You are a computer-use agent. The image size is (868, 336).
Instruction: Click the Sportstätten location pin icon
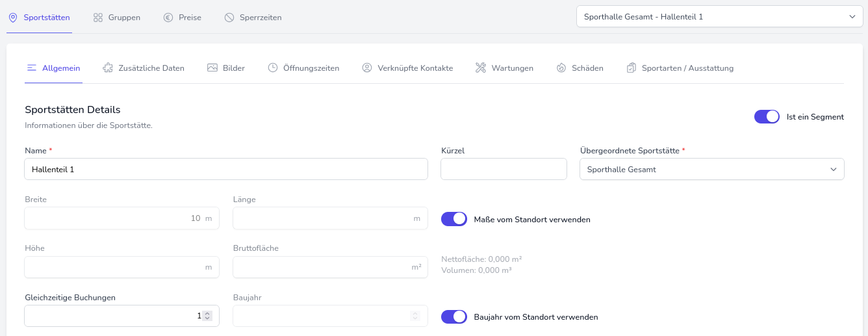13,18
